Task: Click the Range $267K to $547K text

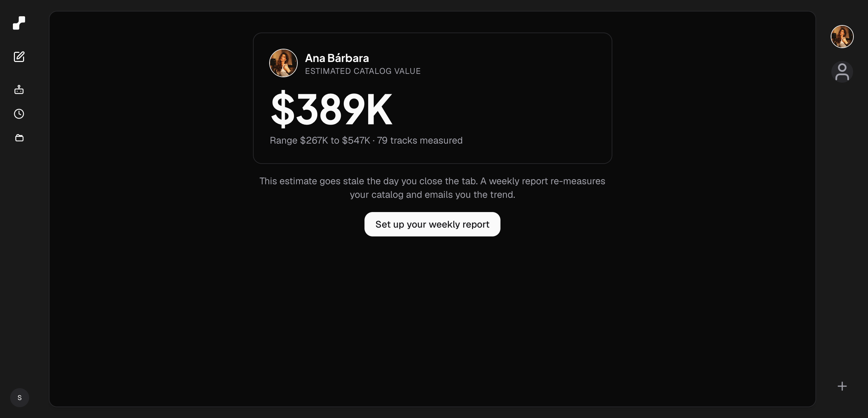Action: [x=320, y=141]
